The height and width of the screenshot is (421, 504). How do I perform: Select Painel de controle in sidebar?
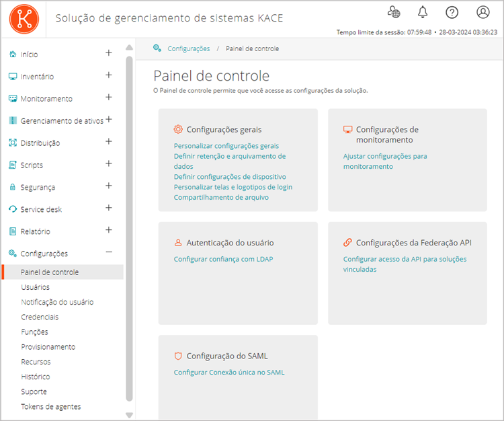click(x=62, y=272)
